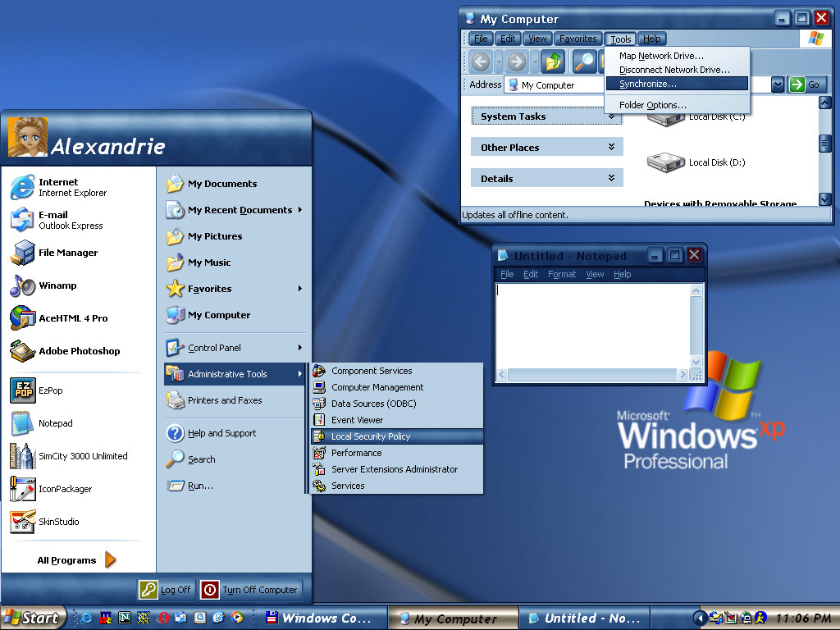Viewport: 840px width, 630px height.
Task: Open EzPop from recent programs
Action: 78,390
